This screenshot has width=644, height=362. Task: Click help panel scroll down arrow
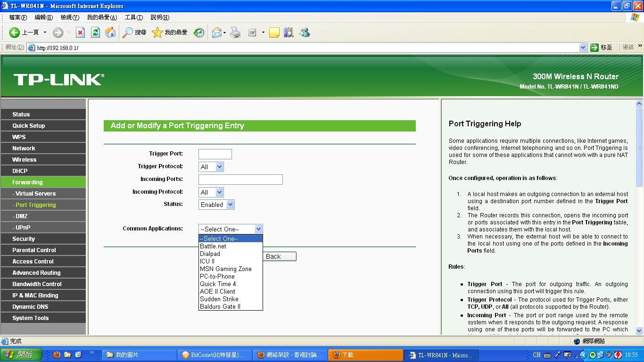[x=639, y=330]
